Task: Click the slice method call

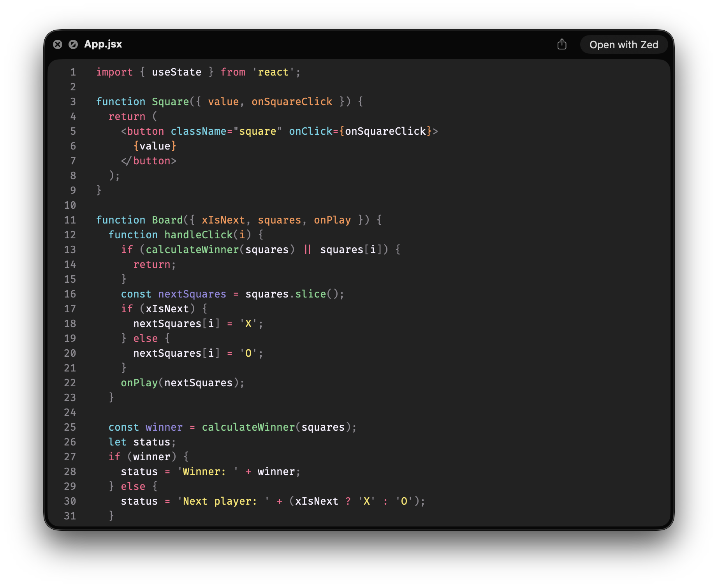Action: pyautogui.click(x=310, y=294)
